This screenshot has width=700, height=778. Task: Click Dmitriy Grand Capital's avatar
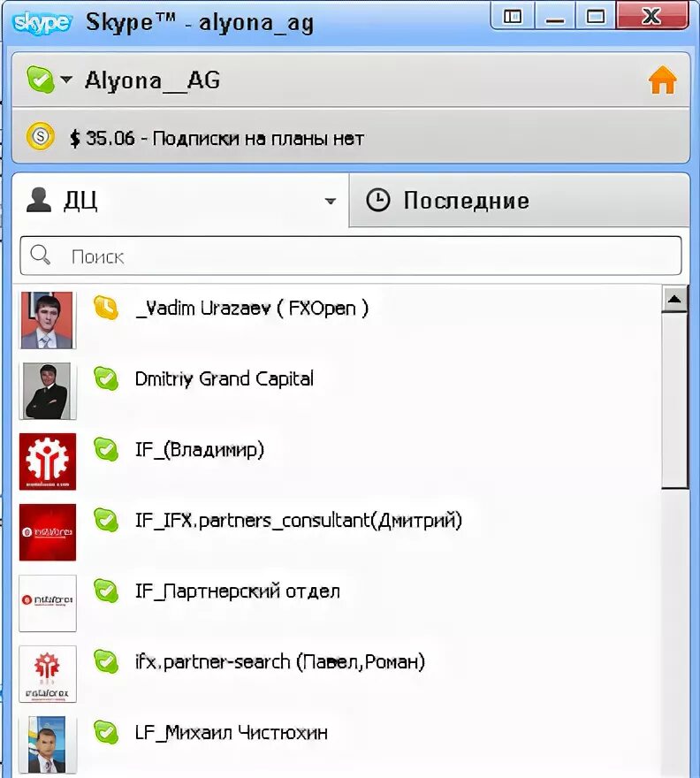pyautogui.click(x=48, y=391)
